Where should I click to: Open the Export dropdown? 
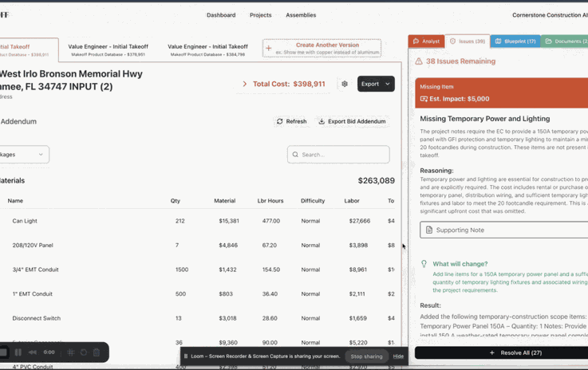pos(376,84)
